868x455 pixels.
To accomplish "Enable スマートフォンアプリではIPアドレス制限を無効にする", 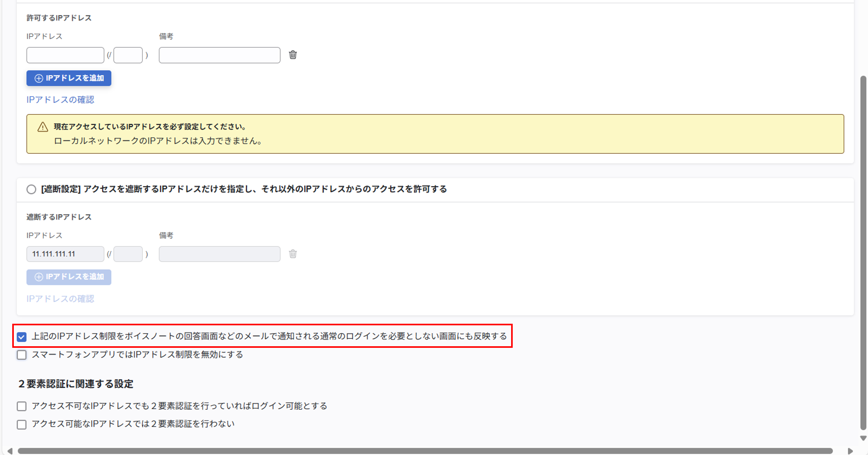I will 21,355.
